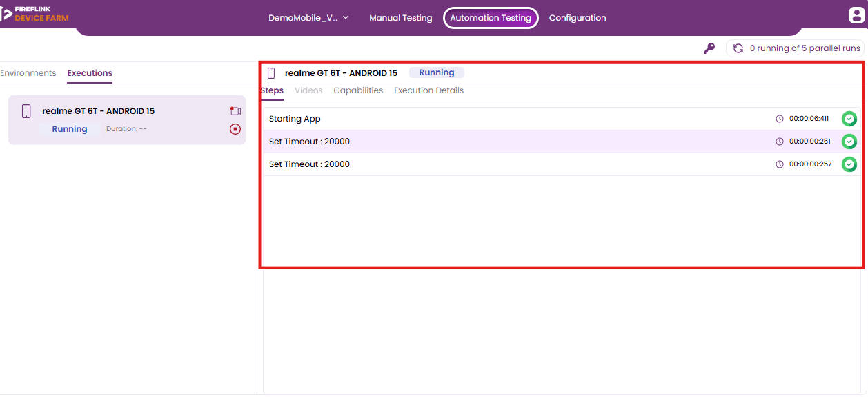The height and width of the screenshot is (397, 868).
Task: Click clock icon beside 00:00:00:261
Action: click(x=780, y=142)
